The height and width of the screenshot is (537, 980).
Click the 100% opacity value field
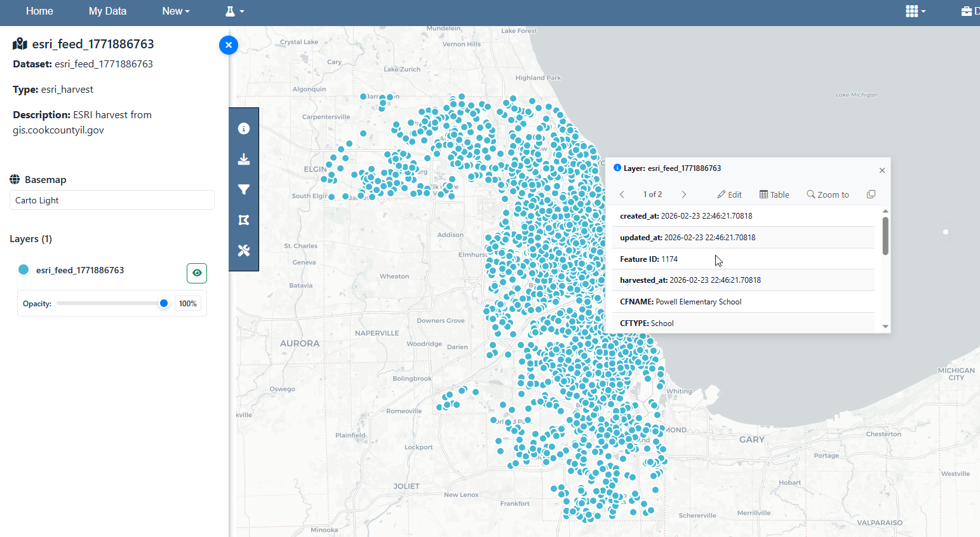(188, 303)
